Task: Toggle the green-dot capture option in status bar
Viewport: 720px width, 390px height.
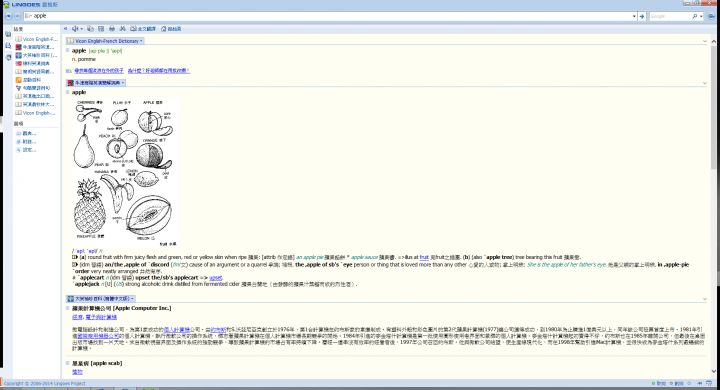Action: (x=659, y=383)
